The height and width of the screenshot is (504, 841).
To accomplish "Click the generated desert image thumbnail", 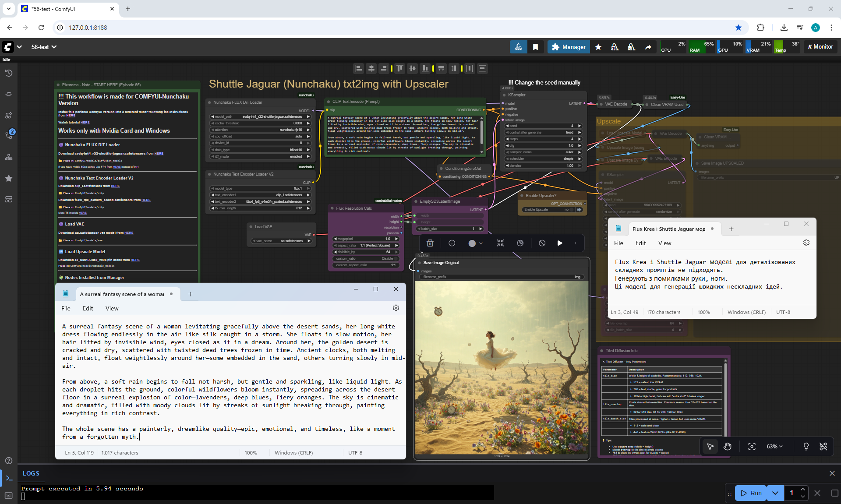I will [502, 368].
